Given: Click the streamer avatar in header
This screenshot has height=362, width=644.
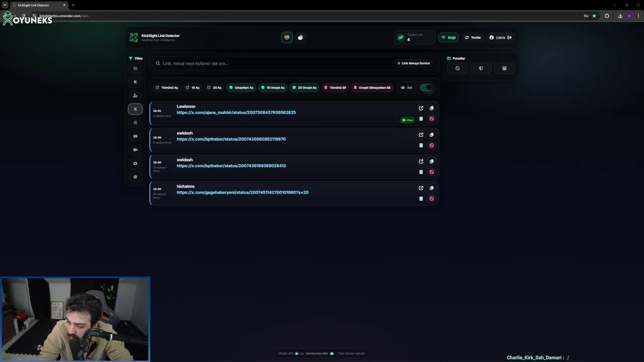Looking at the screenshot, I should click(x=287, y=37).
